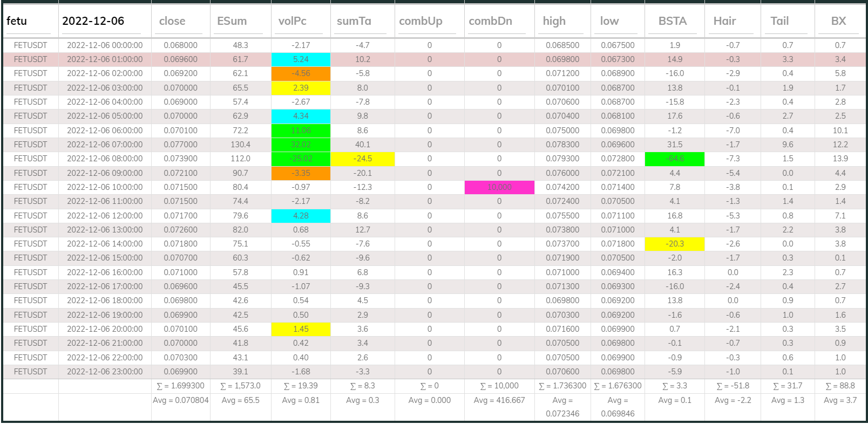Viewport: 868px width, 424px height.
Task: Click the Tail average 'Avg = 1.3'
Action: [x=788, y=400]
